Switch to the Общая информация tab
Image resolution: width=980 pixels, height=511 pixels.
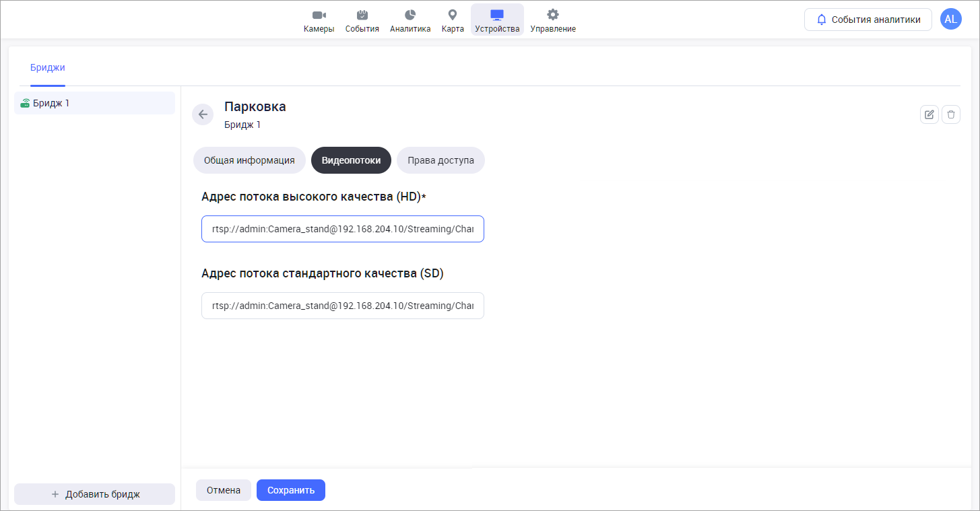(249, 160)
